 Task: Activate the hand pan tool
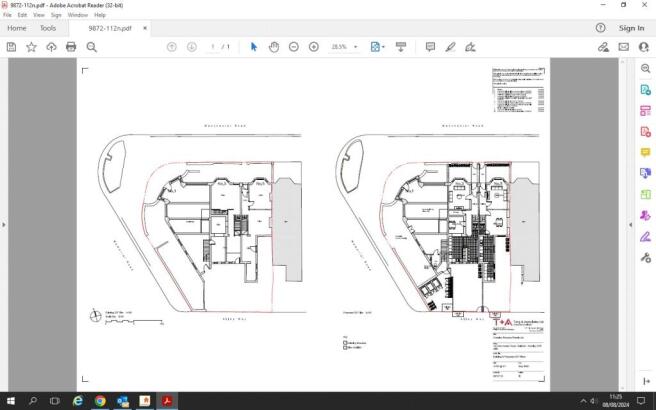[274, 47]
